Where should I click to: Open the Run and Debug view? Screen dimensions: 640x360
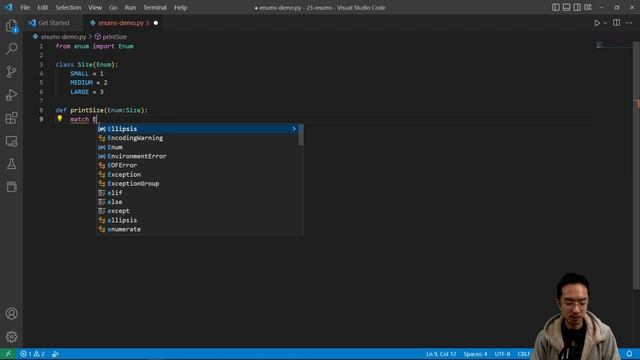tap(11, 95)
